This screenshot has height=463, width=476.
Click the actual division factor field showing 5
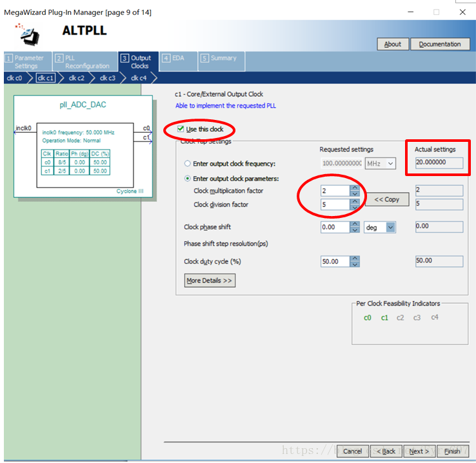pos(439,204)
